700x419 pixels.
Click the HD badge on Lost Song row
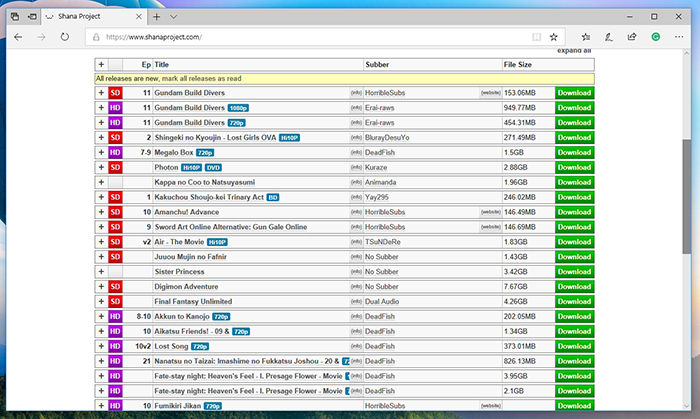point(115,346)
